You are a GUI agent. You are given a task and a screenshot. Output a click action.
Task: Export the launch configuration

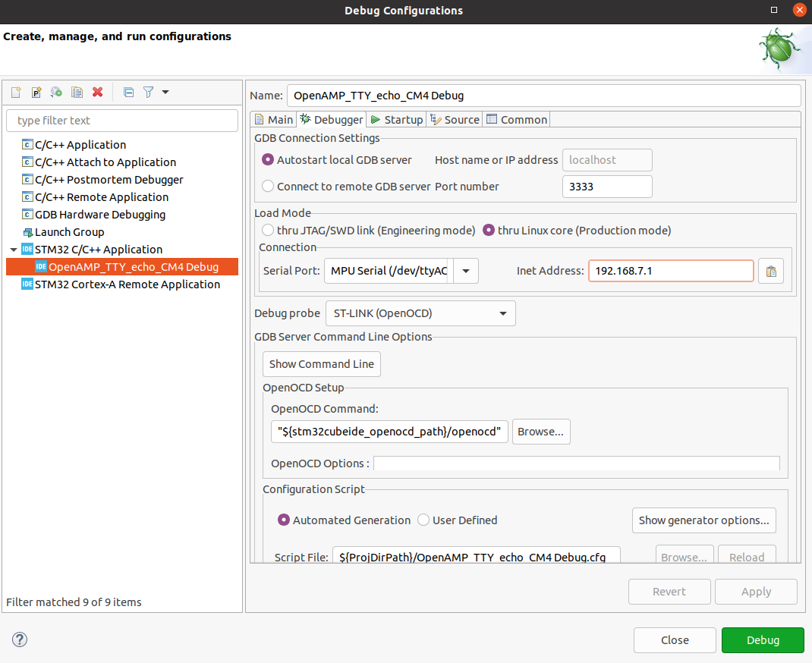click(x=56, y=92)
